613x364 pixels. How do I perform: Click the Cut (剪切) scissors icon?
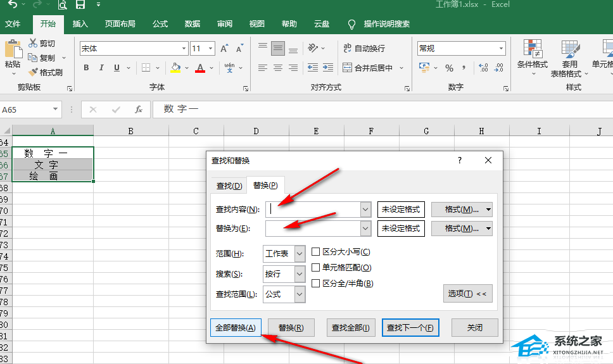coord(33,43)
